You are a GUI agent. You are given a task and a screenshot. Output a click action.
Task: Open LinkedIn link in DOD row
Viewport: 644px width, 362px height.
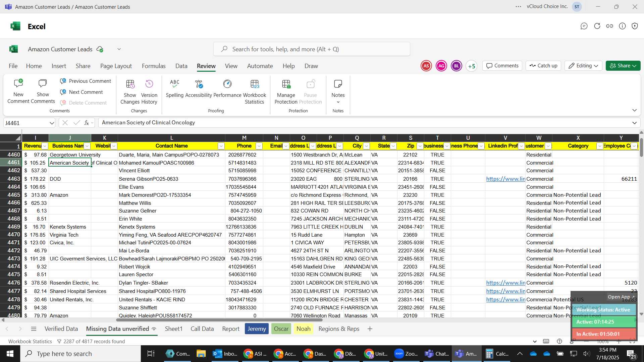(x=505, y=179)
